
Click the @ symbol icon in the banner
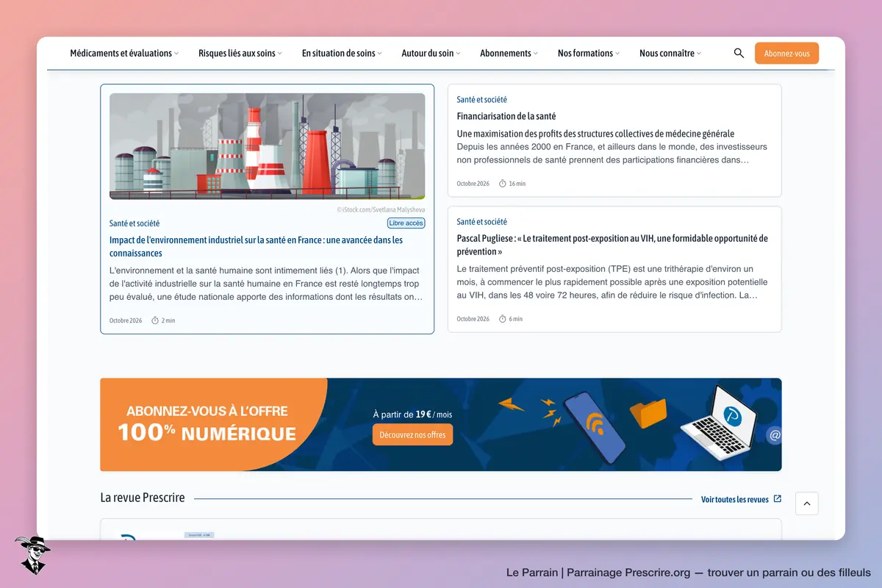[774, 435]
